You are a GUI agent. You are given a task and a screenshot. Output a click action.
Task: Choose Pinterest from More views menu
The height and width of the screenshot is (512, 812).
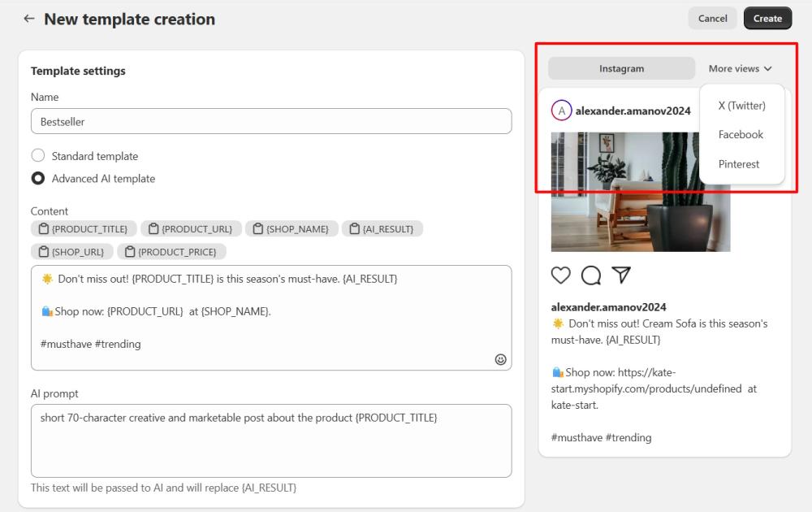point(739,164)
